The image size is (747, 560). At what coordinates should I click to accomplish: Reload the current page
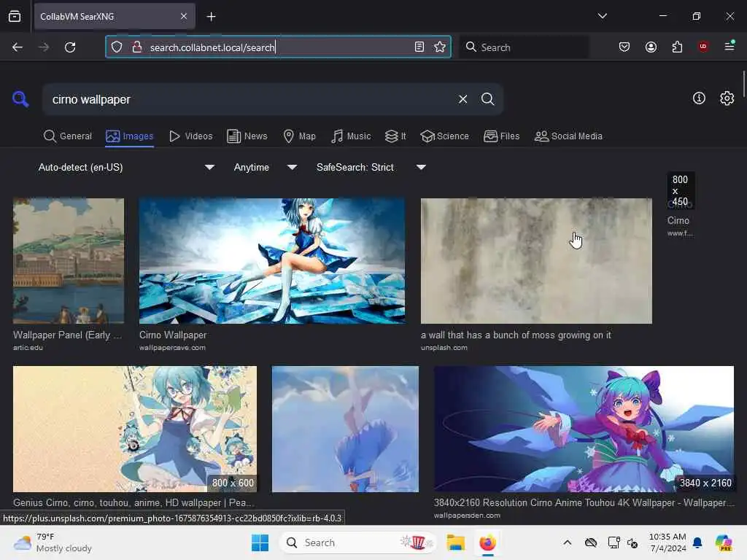(x=70, y=47)
